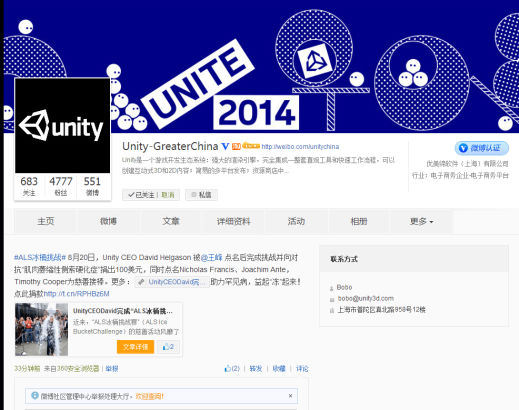Open the UnityCEODavid完成 article title

click(123, 311)
